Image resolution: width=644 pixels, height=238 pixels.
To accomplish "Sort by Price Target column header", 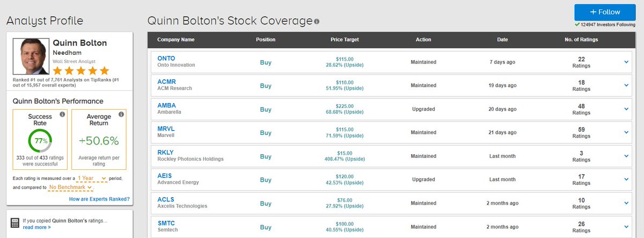I will (345, 40).
